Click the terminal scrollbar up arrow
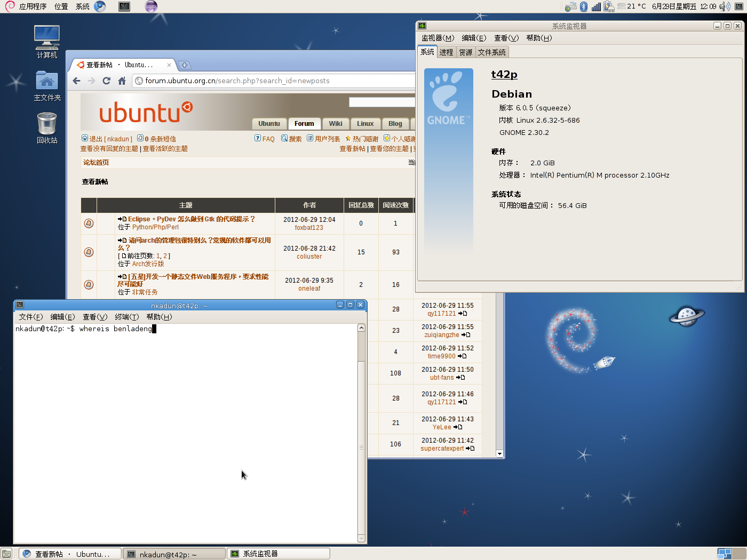Image resolution: width=747 pixels, height=560 pixels. click(361, 328)
